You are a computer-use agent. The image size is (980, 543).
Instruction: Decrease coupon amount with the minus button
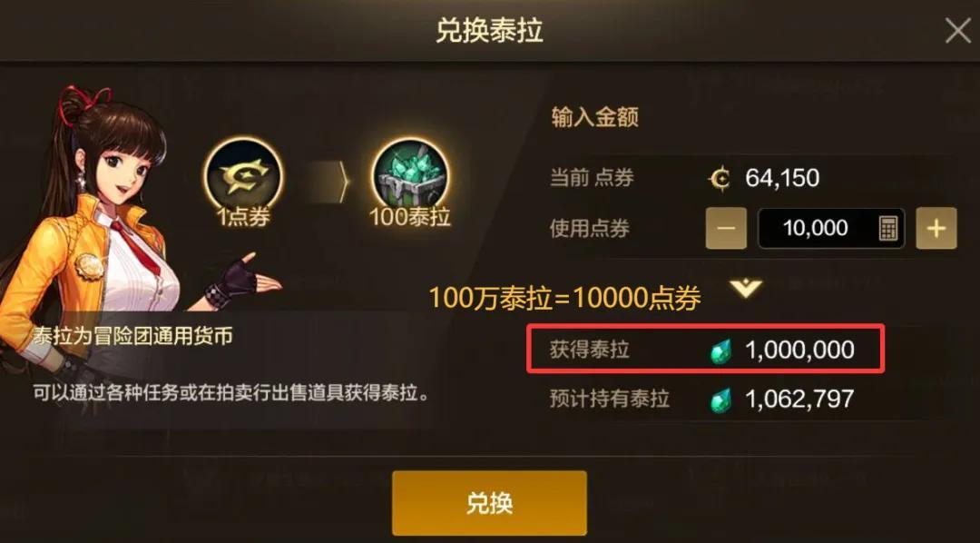click(x=726, y=228)
